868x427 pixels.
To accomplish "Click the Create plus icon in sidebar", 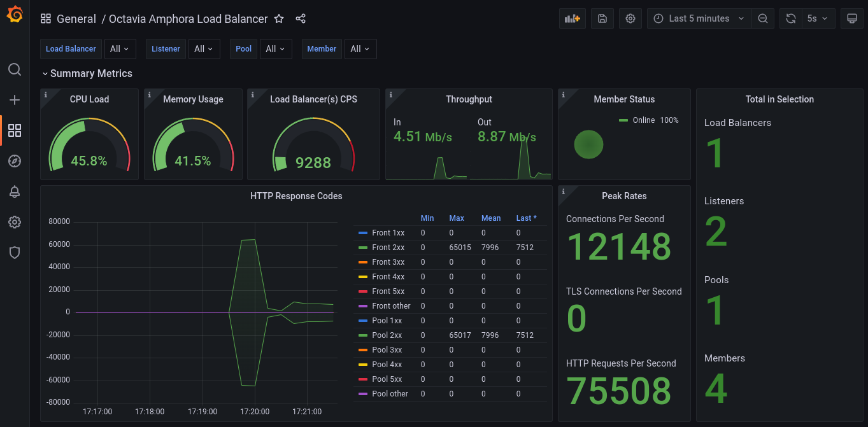I will point(15,100).
